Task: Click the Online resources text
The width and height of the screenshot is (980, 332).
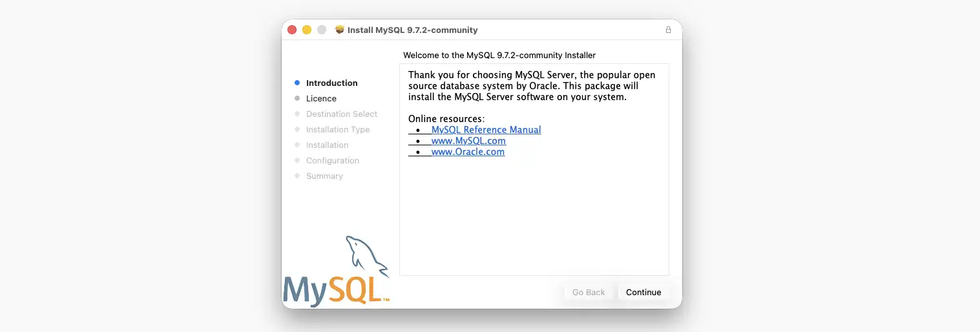Action: pyautogui.click(x=446, y=119)
